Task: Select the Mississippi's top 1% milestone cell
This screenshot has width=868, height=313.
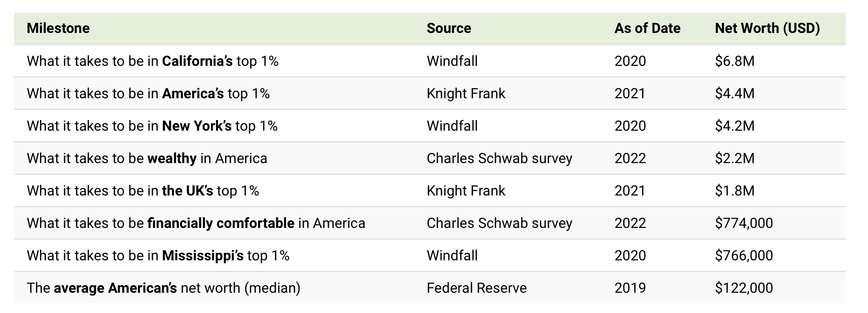Action: tap(158, 256)
